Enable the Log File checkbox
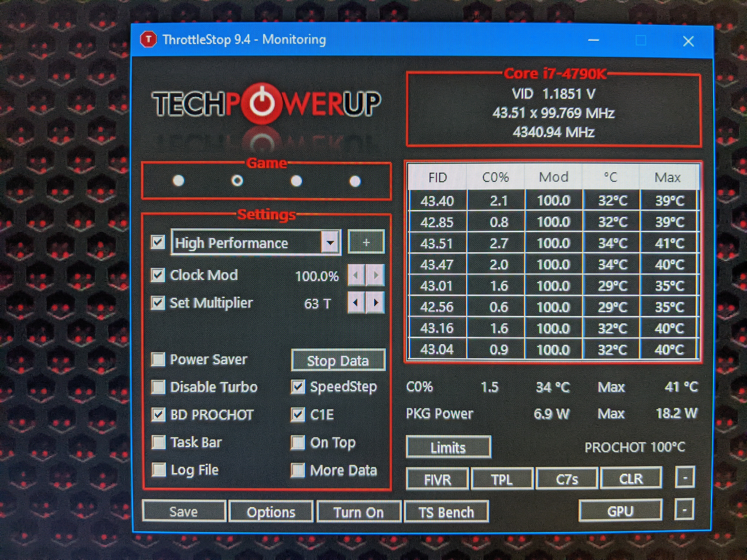This screenshot has height=560, width=747. [159, 470]
